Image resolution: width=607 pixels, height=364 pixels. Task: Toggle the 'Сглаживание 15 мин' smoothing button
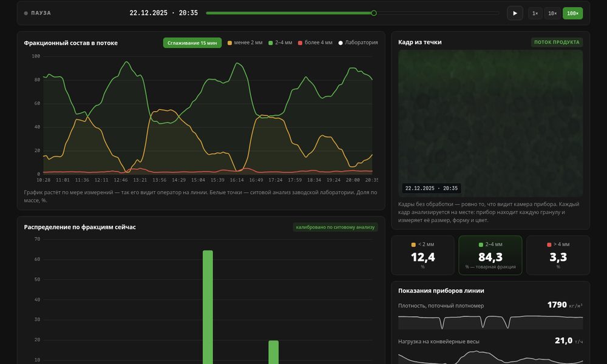click(x=192, y=43)
